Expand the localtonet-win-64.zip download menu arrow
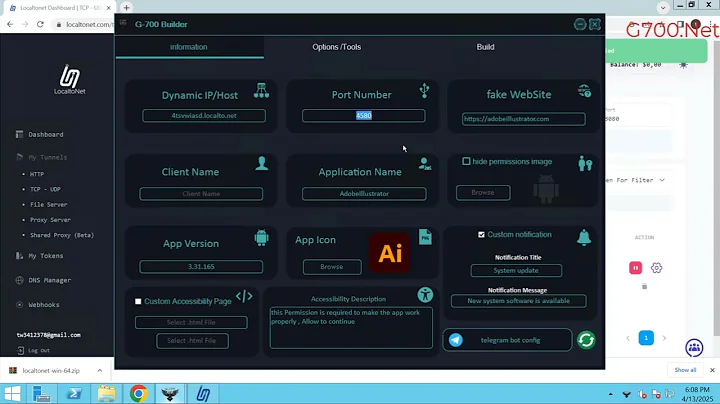The height and width of the screenshot is (404, 720). tap(100, 370)
